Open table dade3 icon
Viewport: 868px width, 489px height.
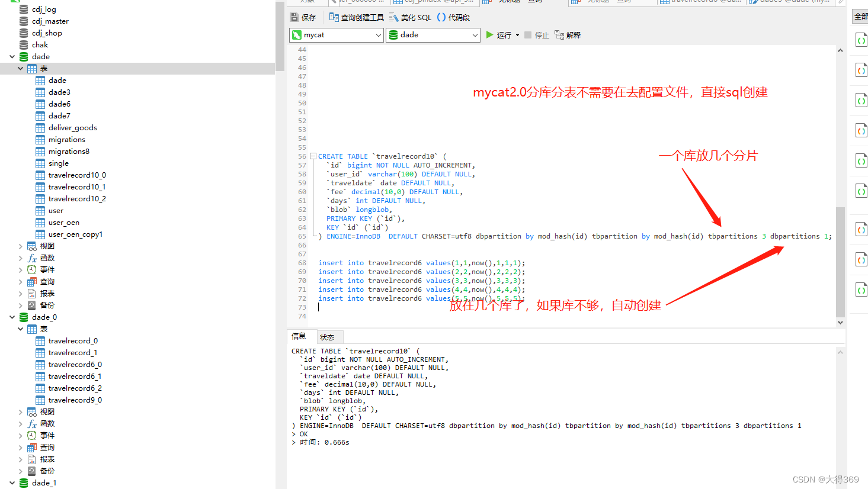point(40,92)
